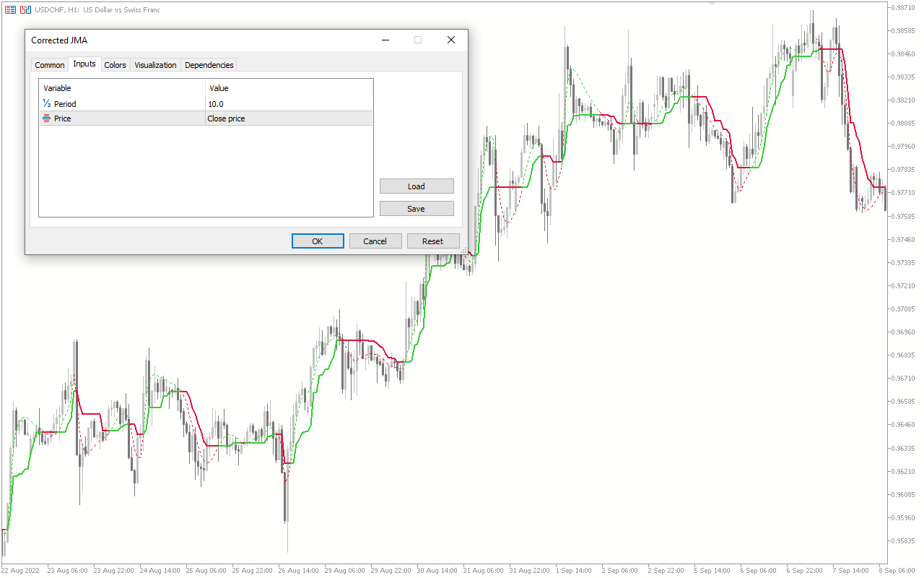The width and height of the screenshot is (924, 578).
Task: Click the 0.95835 price label
Action: tap(903, 540)
